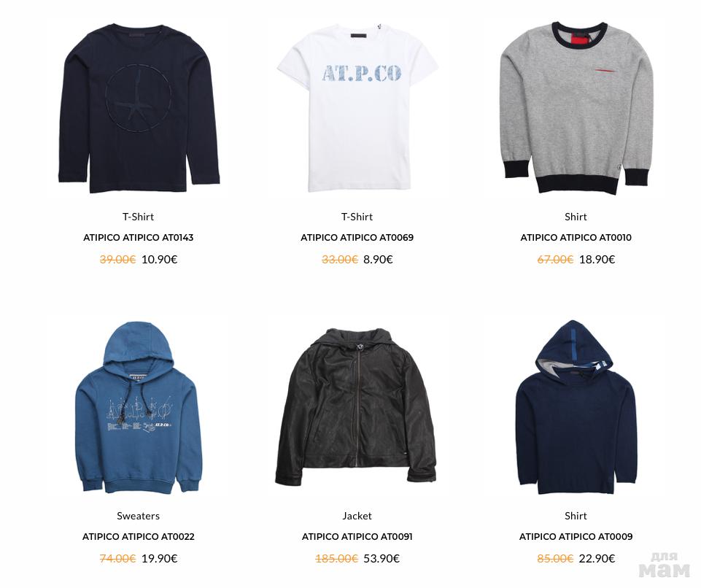Image resolution: width=701 pixels, height=588 pixels.
Task: Open the white AT.P.CO t-shirt image
Action: (x=357, y=109)
